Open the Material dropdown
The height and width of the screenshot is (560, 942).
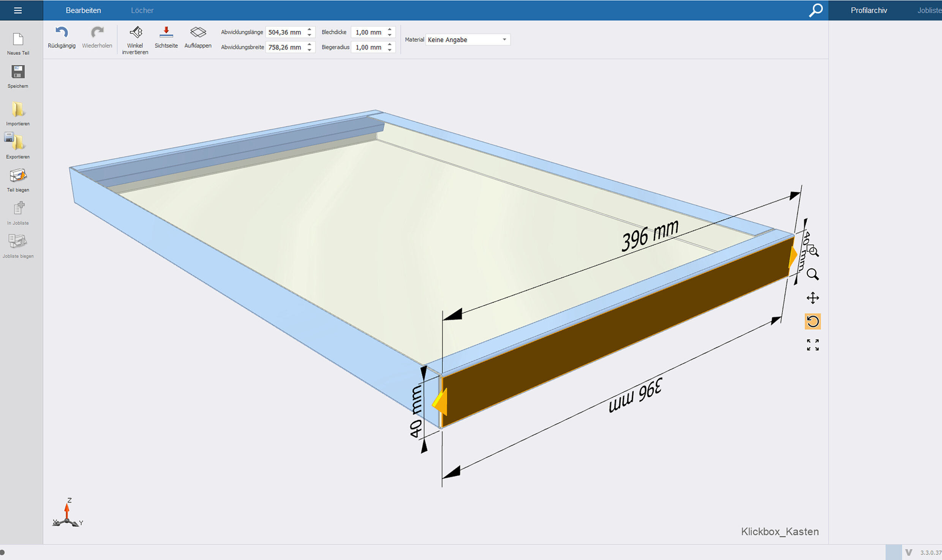coord(468,39)
